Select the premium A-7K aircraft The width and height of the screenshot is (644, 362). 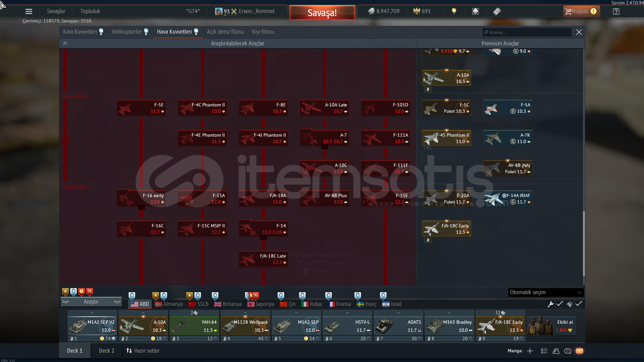pos(508,138)
